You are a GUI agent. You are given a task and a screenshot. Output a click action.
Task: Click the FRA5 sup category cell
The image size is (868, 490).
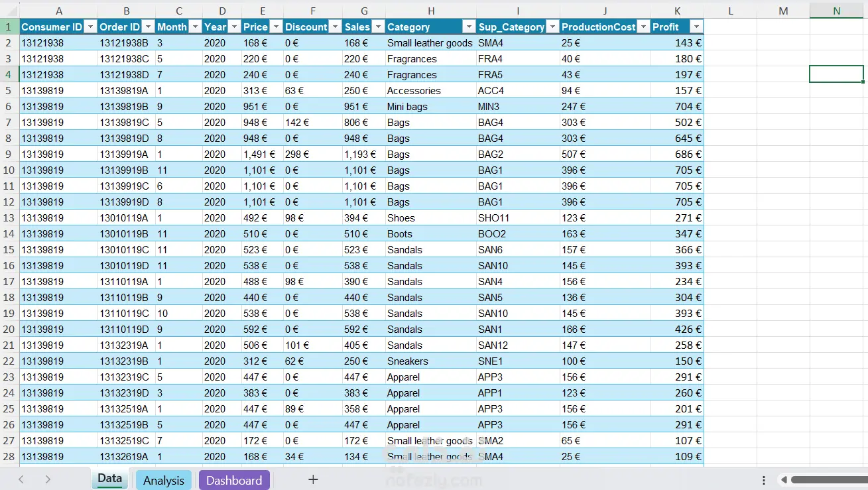[x=518, y=75]
